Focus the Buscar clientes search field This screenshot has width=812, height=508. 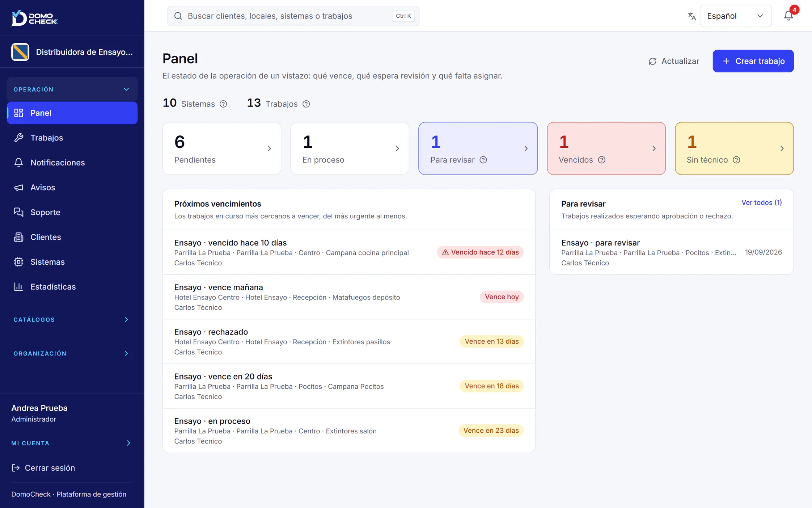click(293, 16)
